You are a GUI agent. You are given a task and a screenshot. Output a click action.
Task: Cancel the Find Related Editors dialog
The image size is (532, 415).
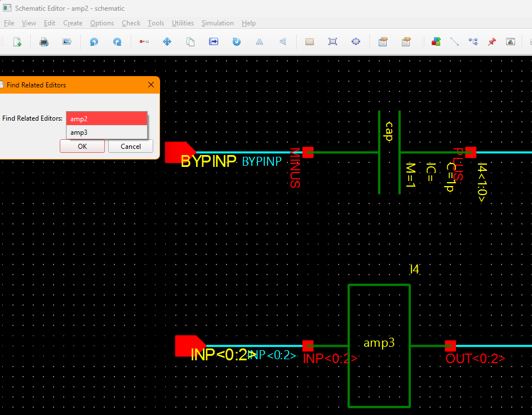[x=131, y=147]
